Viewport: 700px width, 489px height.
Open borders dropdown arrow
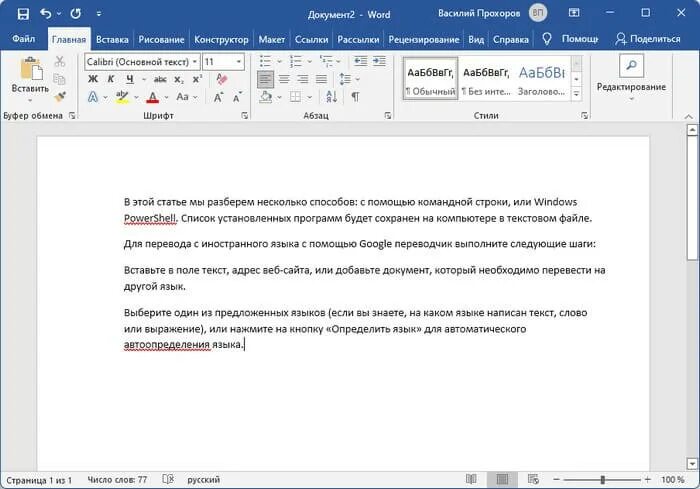click(309, 97)
